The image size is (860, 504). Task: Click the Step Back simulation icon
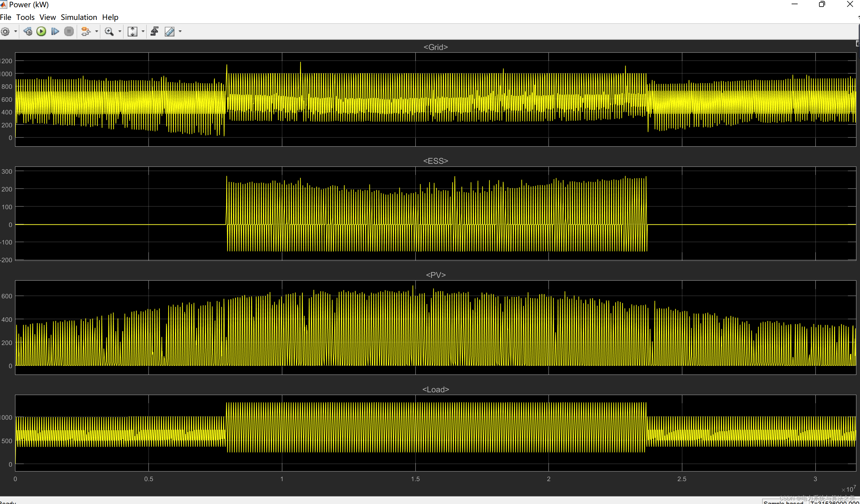(x=28, y=32)
